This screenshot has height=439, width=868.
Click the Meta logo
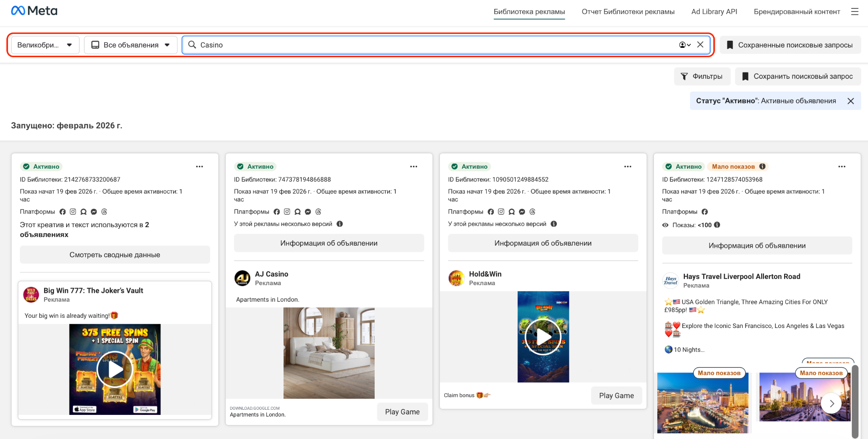tap(34, 11)
